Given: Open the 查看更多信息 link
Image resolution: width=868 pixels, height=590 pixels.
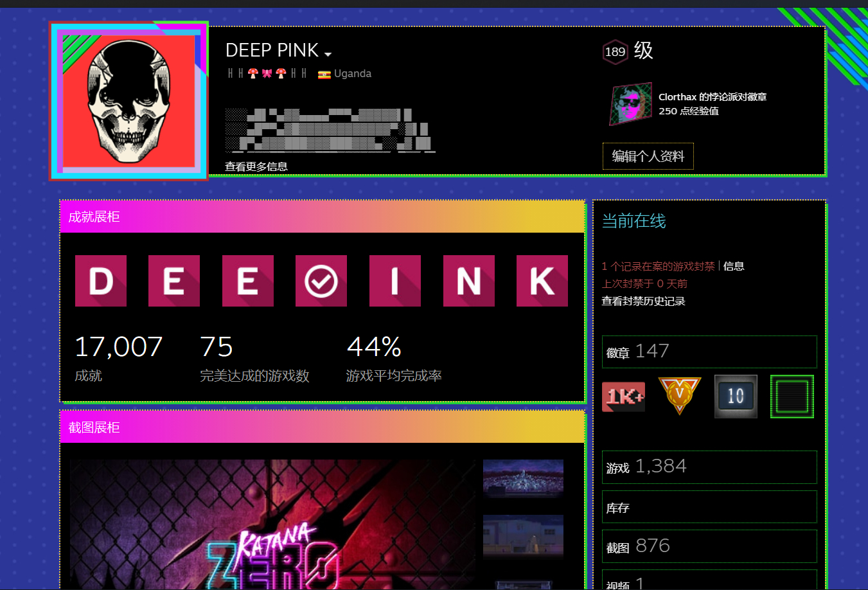Looking at the screenshot, I should click(x=256, y=166).
